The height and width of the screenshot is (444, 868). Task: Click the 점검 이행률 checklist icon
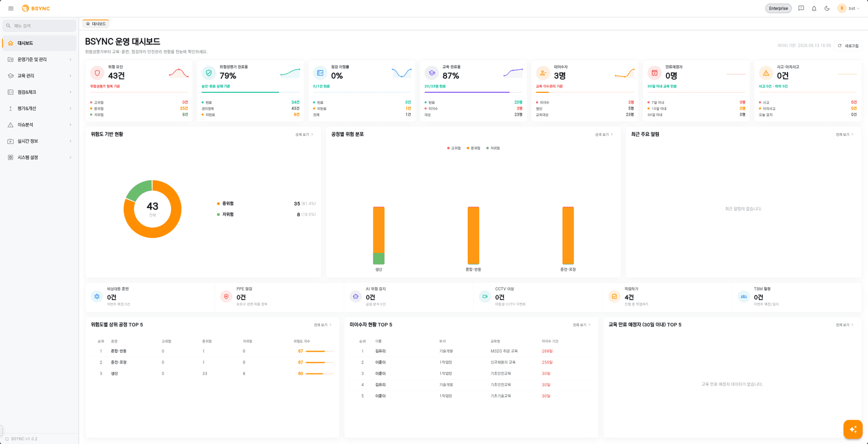coord(320,73)
